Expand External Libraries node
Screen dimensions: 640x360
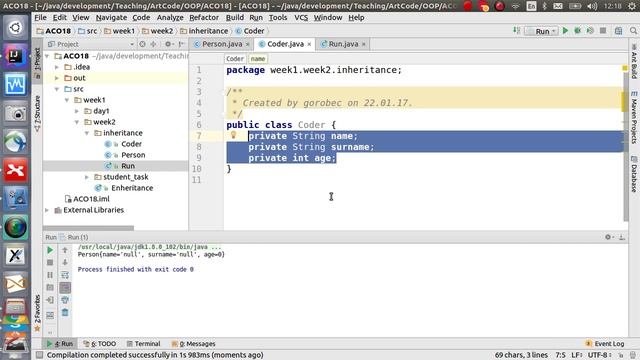click(47, 210)
